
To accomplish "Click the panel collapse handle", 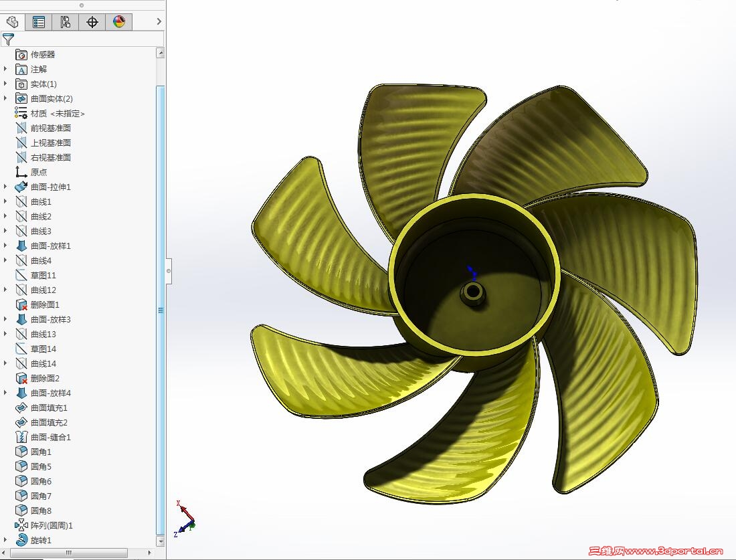I will tap(169, 271).
